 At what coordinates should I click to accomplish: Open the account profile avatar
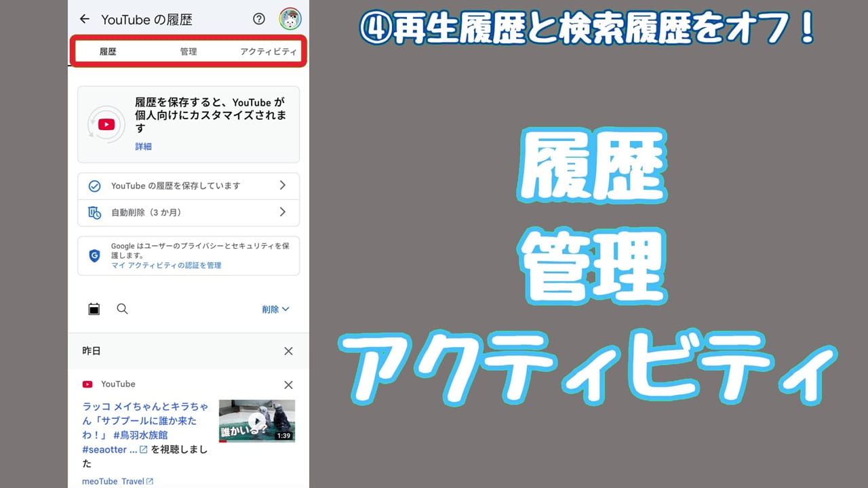point(290,19)
